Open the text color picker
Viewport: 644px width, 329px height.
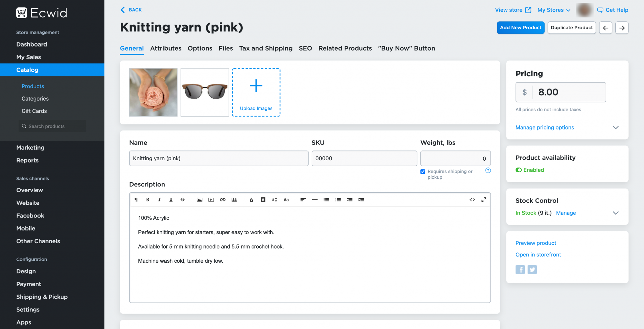pos(251,200)
